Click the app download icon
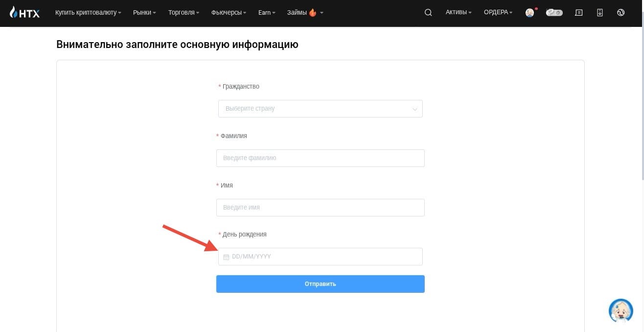Viewport: 644px width, 332px height. [600, 13]
